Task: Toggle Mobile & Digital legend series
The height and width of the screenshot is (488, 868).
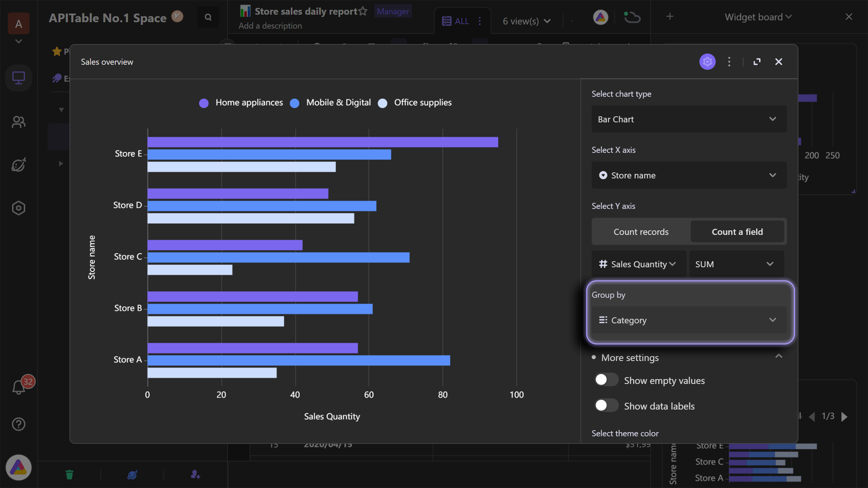Action: pos(330,103)
